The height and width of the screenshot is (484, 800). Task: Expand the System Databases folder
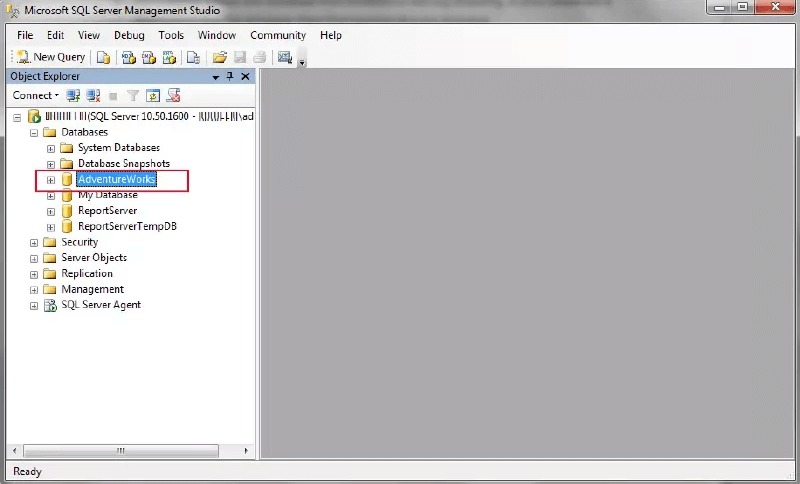click(x=51, y=149)
